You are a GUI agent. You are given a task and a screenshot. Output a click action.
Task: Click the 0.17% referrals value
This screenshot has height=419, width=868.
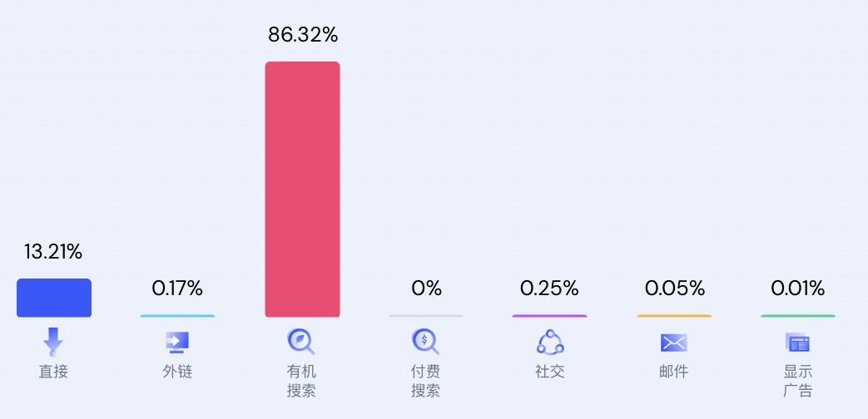pos(177,288)
